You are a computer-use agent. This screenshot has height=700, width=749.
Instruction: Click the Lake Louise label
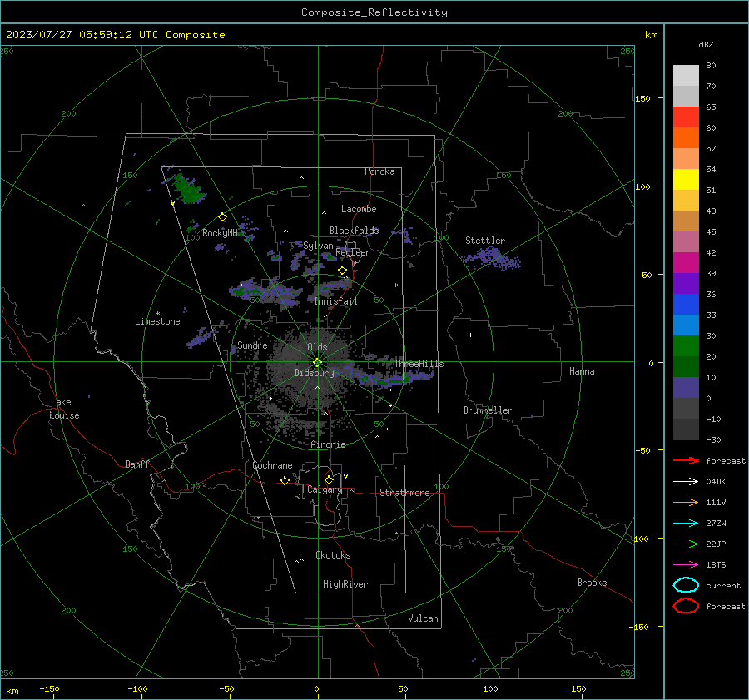(x=64, y=409)
